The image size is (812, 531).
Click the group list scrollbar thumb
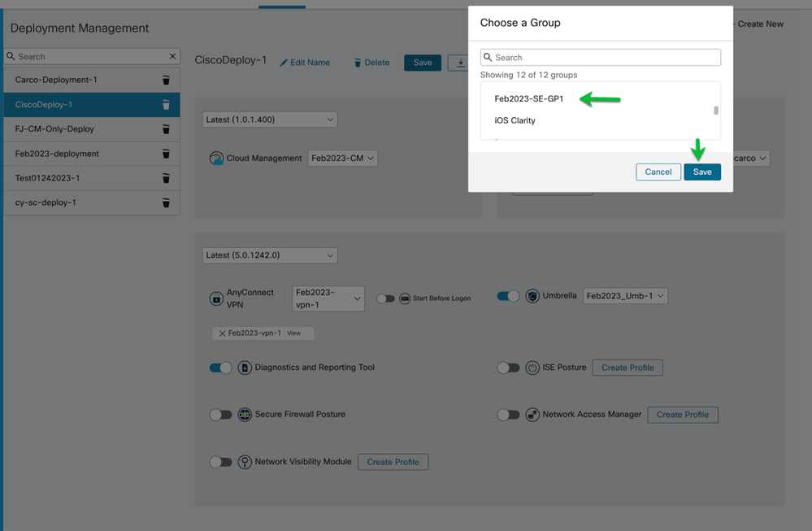716,111
